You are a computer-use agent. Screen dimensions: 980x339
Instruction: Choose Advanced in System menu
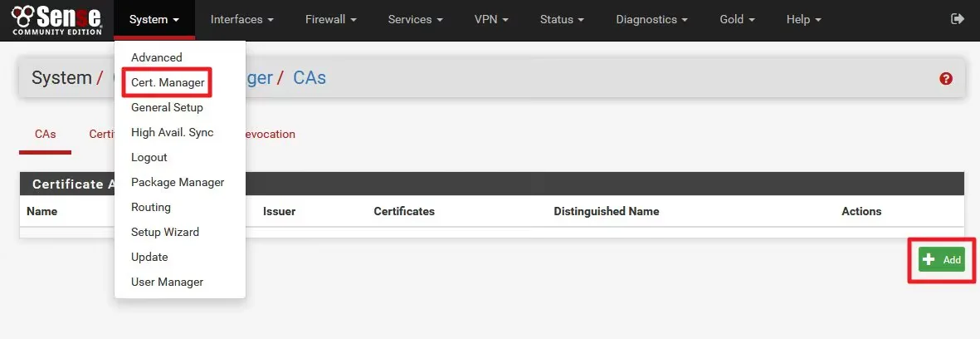point(156,57)
